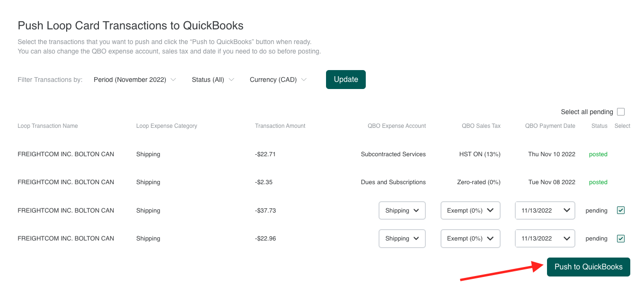Image resolution: width=644 pixels, height=303 pixels.
Task: Open the Status (All) filter dropdown
Action: point(212,80)
